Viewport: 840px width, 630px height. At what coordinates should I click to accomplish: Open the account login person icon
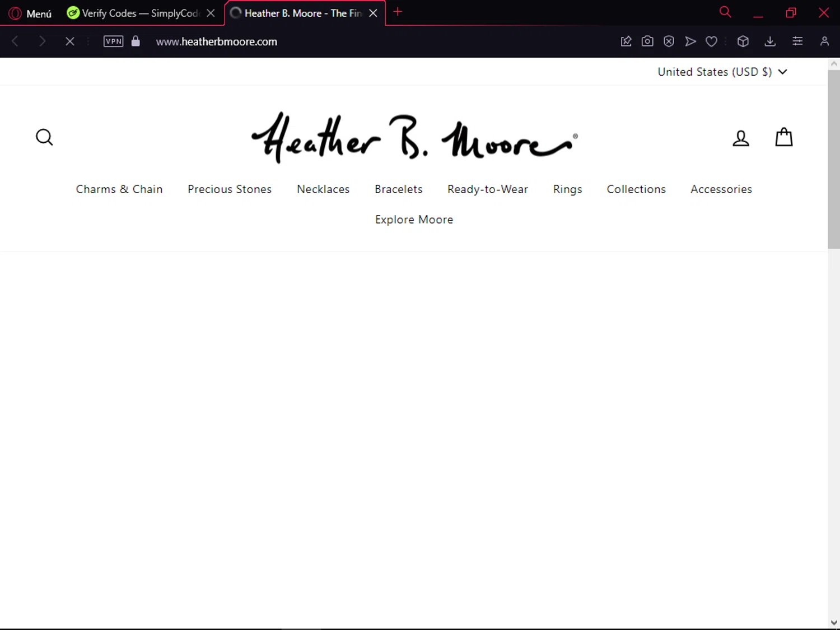click(741, 138)
